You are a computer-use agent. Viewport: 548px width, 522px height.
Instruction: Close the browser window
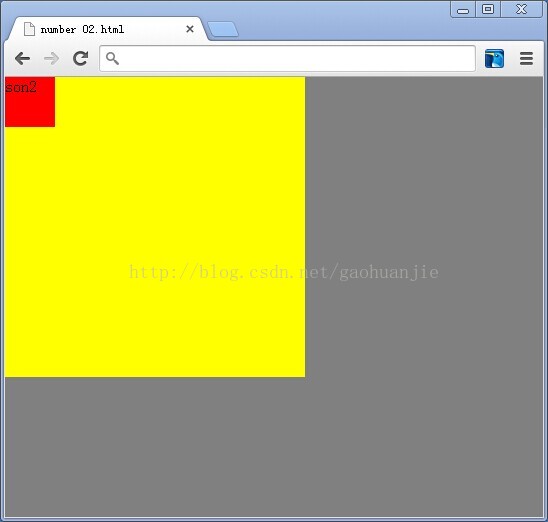pyautogui.click(x=521, y=9)
